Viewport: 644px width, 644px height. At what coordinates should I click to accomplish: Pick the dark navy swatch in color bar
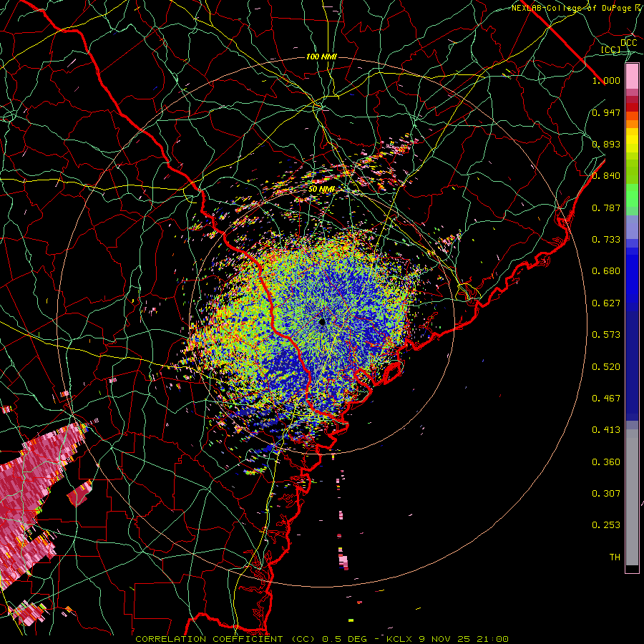pos(632,361)
